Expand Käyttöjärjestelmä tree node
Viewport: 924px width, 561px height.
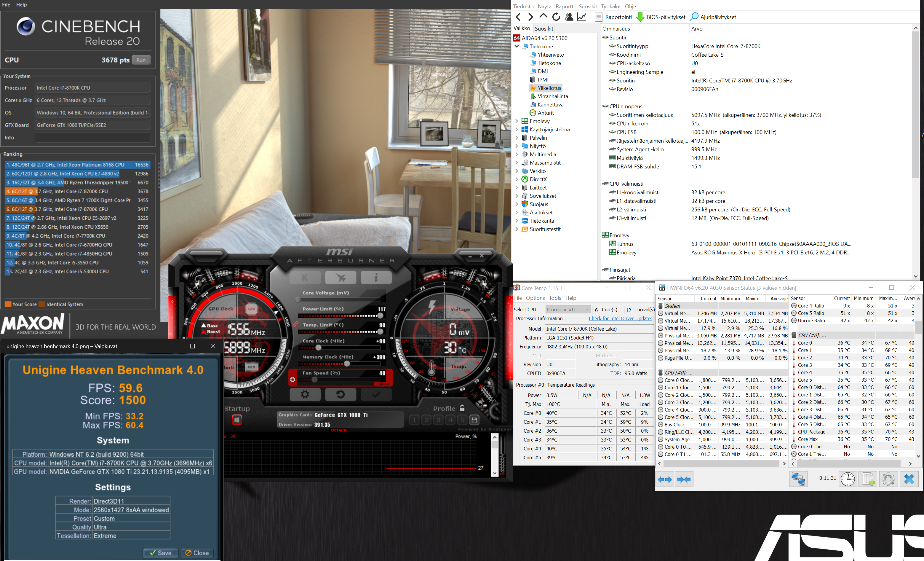pyautogui.click(x=517, y=130)
